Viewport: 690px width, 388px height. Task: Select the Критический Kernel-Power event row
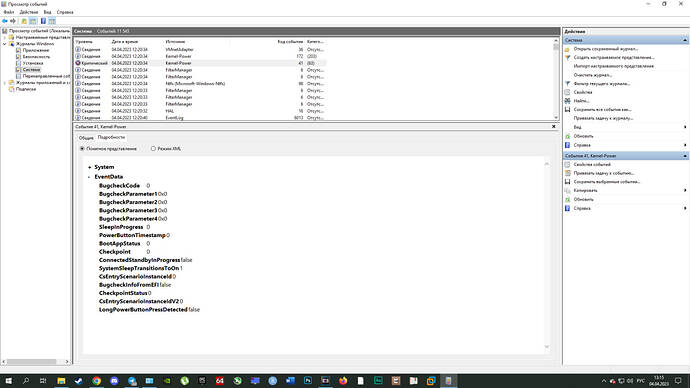tap(200, 63)
